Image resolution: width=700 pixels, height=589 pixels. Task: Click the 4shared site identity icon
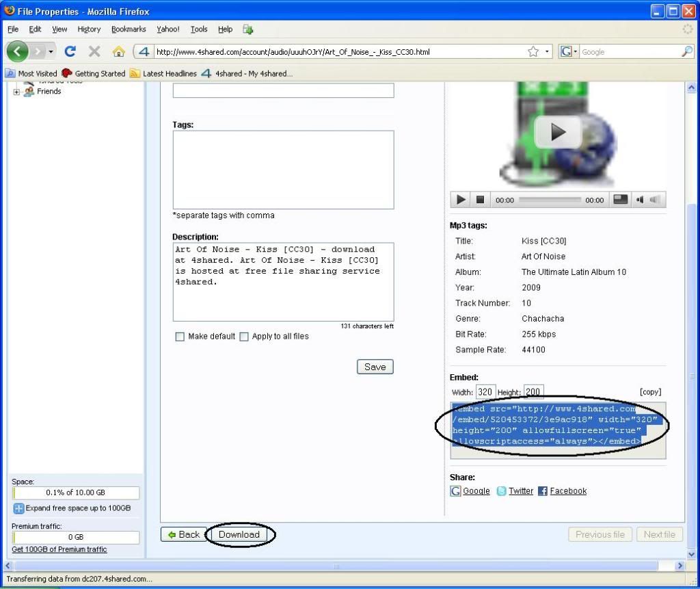tap(144, 52)
